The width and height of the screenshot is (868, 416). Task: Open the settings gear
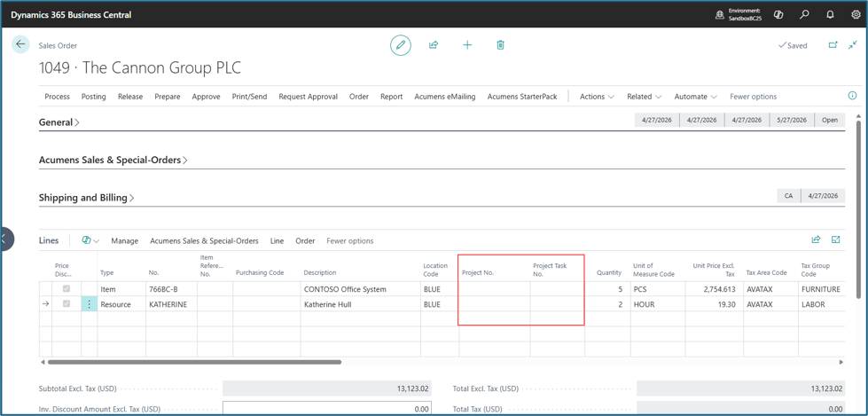856,15
